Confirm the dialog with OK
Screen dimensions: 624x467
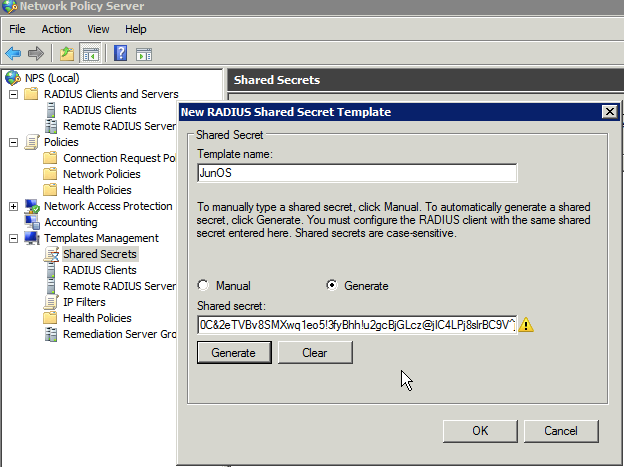pos(479,431)
